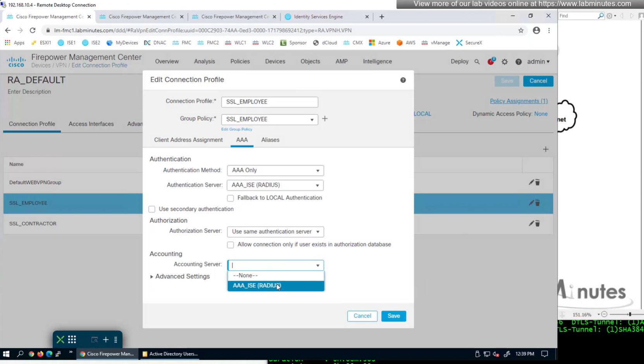644x364 pixels.
Task: Open the settings gear icon in FMC header
Action: (505, 62)
